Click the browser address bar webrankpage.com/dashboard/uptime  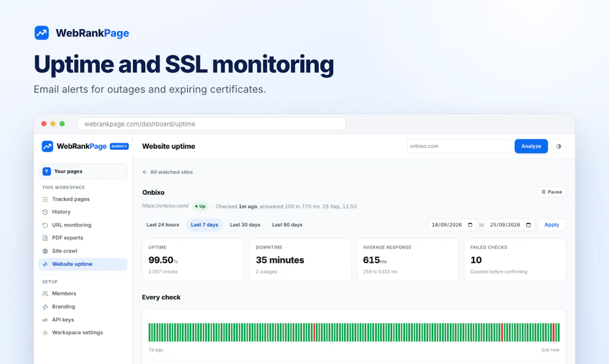[211, 124]
